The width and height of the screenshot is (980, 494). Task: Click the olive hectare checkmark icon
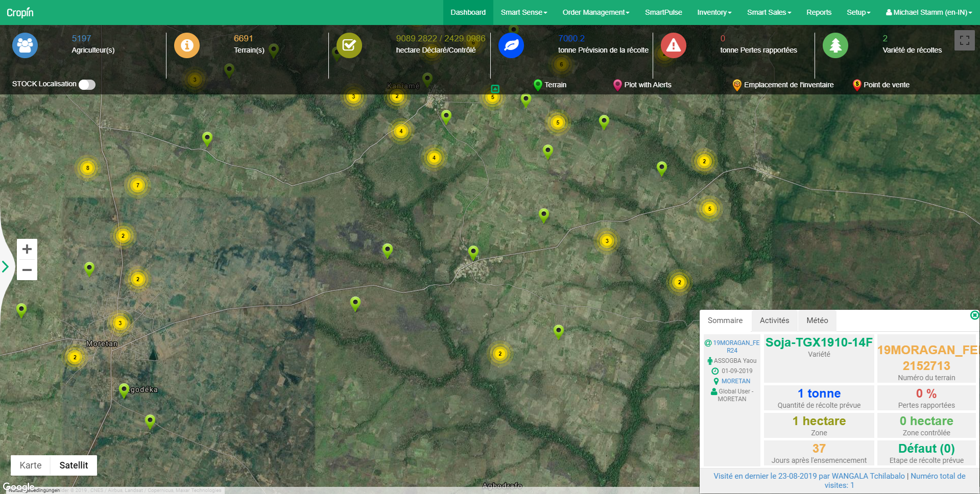[x=349, y=45]
